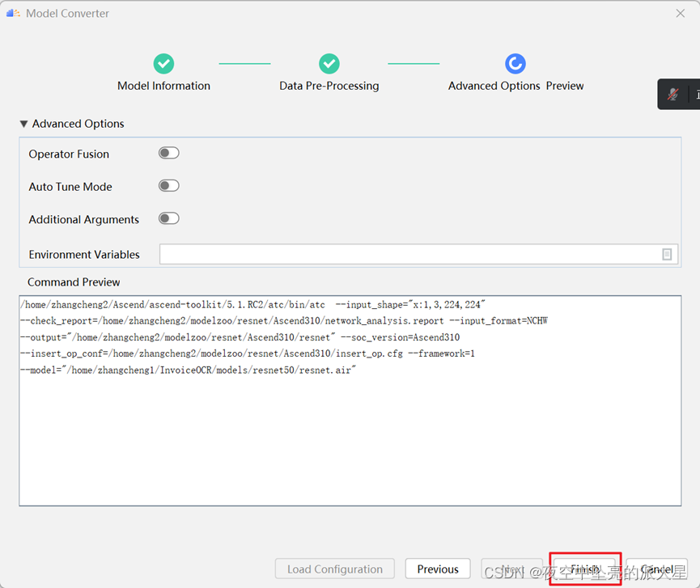Click the '--soc_version=Ascend310' text in the preview

pyautogui.click(x=400, y=337)
